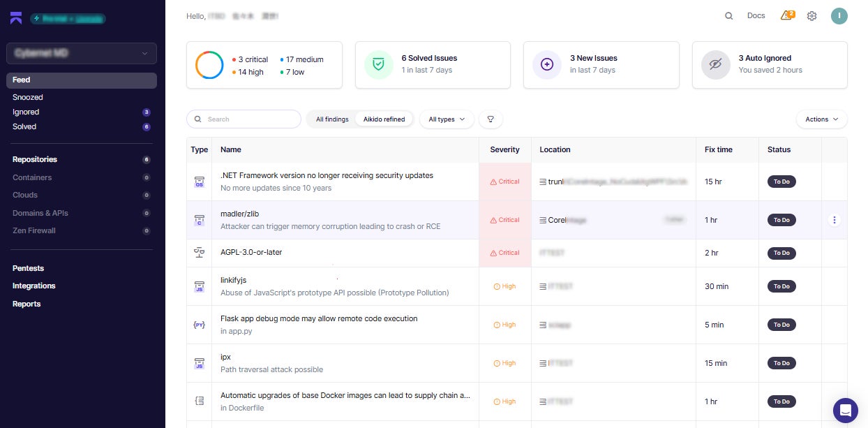Click To Do status on madler/zlib row

[x=781, y=220]
